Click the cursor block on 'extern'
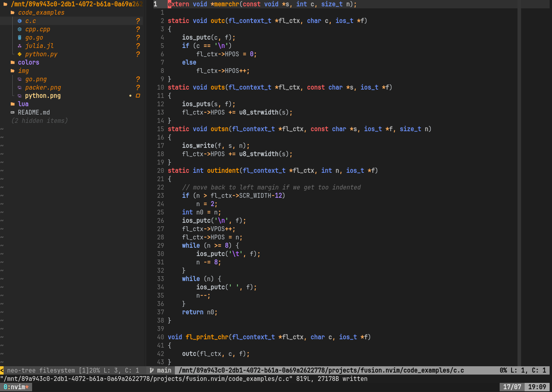Image resolution: width=552 pixels, height=392 pixels. pyautogui.click(x=169, y=4)
